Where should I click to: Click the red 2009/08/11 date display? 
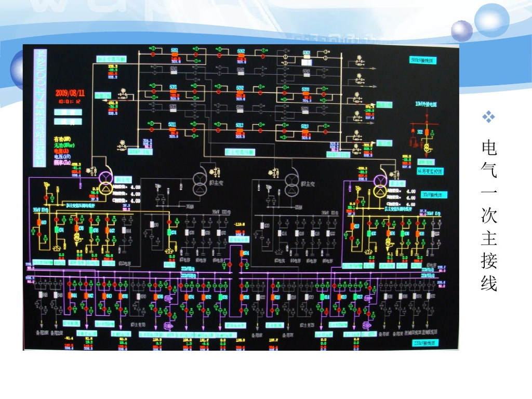70,93
